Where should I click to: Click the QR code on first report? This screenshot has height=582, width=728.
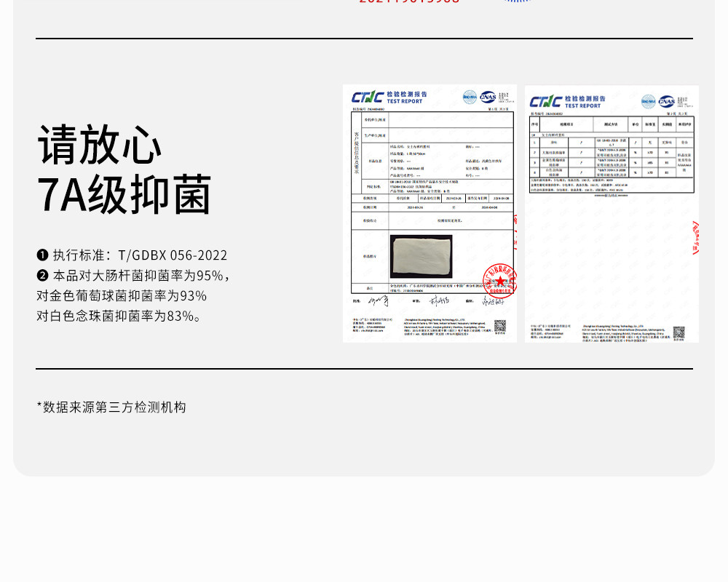tap(500, 325)
